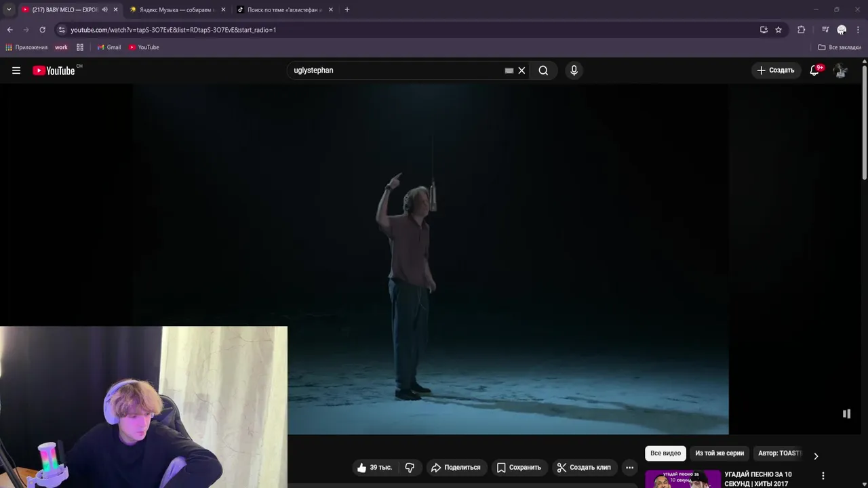
Task: Open the tab groups grid icon in bookmarks bar
Action: [80, 47]
